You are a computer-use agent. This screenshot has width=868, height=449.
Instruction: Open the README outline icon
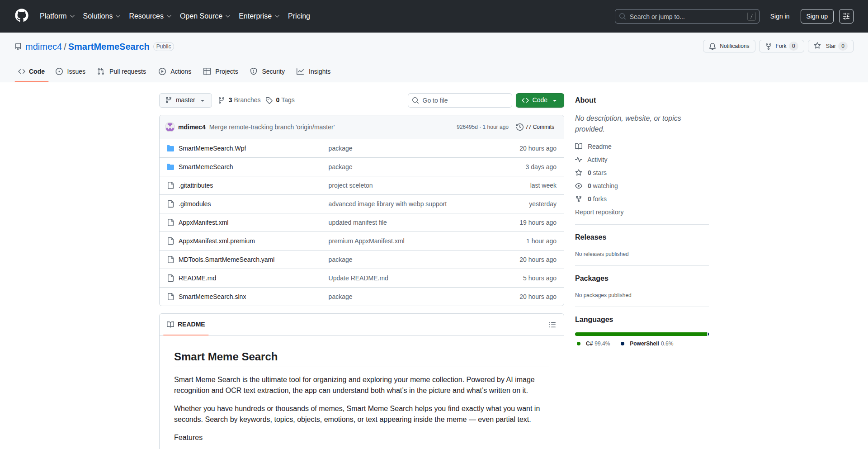(552, 325)
